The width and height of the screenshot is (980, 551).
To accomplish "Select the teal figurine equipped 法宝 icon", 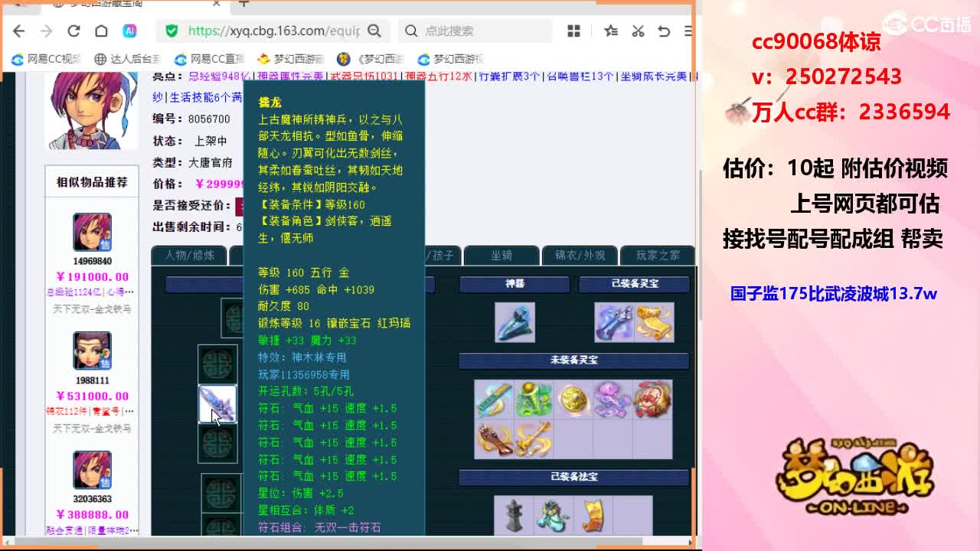I will pos(554,516).
